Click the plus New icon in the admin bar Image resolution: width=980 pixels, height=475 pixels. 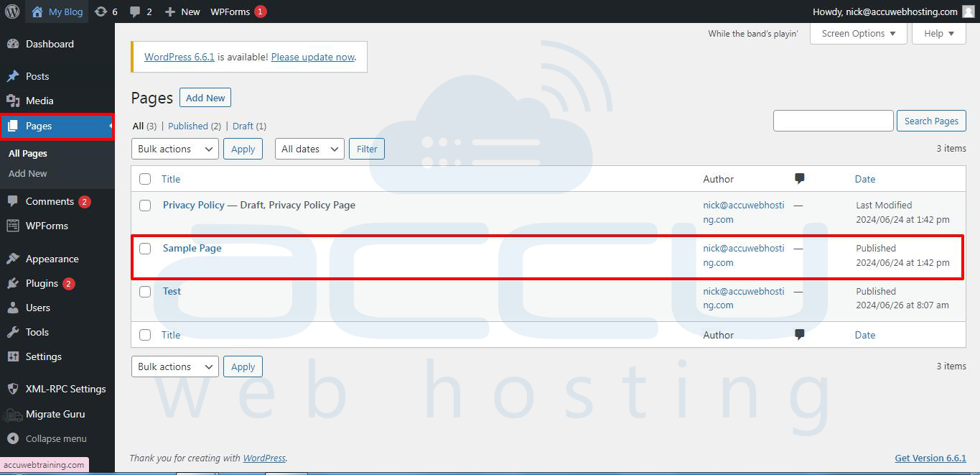click(x=170, y=11)
